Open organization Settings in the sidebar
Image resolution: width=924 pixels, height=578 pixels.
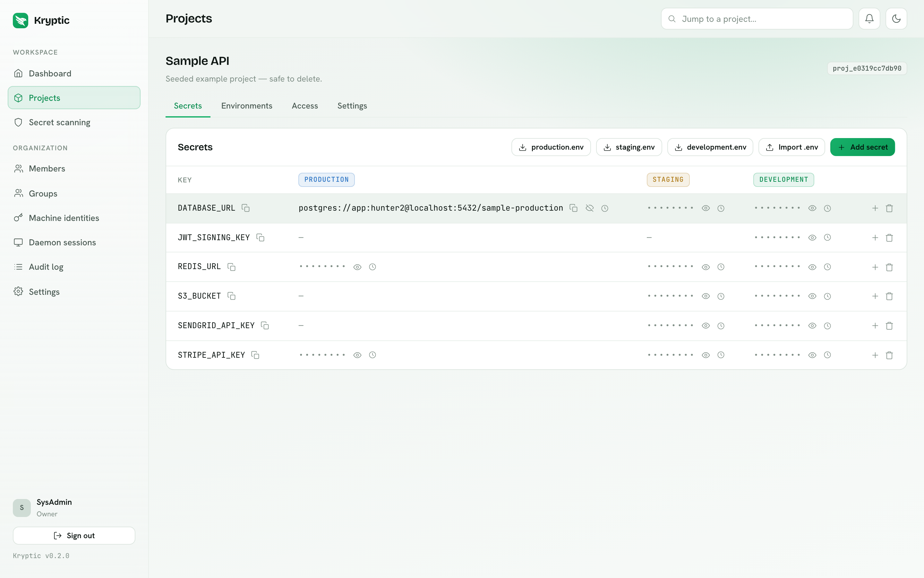[x=74, y=292]
